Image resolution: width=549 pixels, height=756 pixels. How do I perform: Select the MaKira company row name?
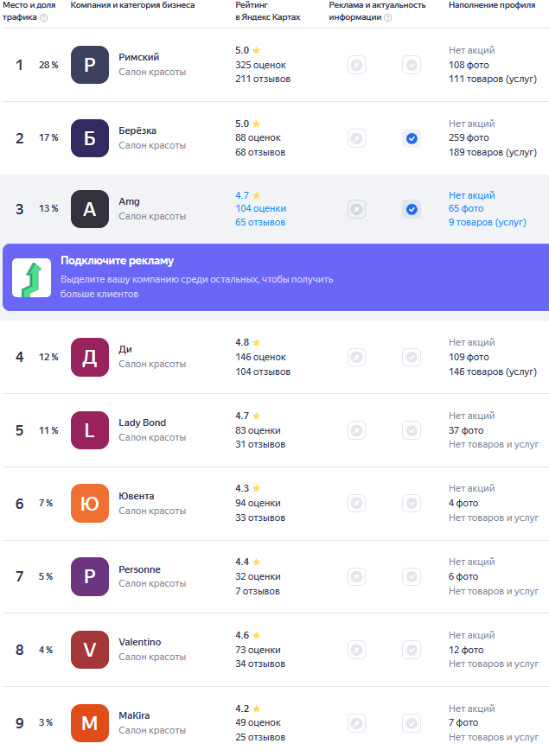tap(134, 715)
